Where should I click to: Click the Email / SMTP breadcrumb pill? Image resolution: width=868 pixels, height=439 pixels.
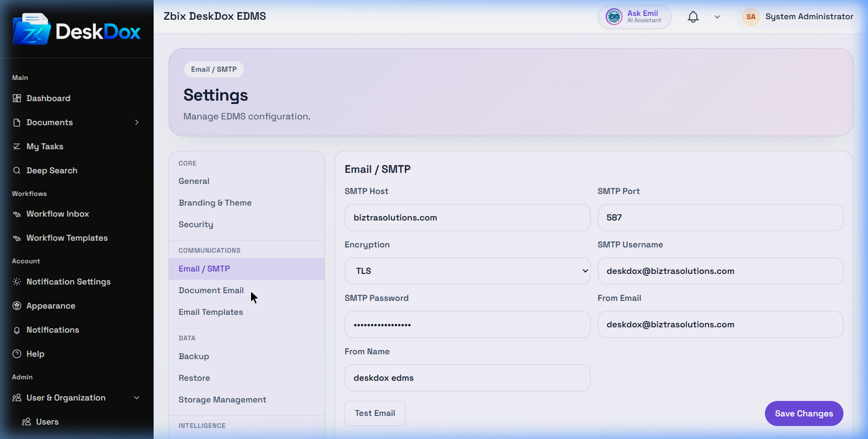(214, 69)
